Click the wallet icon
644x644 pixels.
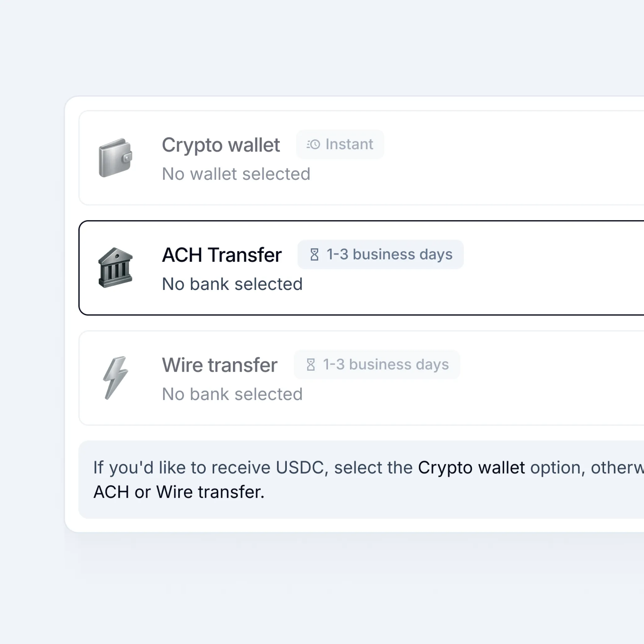point(115,158)
